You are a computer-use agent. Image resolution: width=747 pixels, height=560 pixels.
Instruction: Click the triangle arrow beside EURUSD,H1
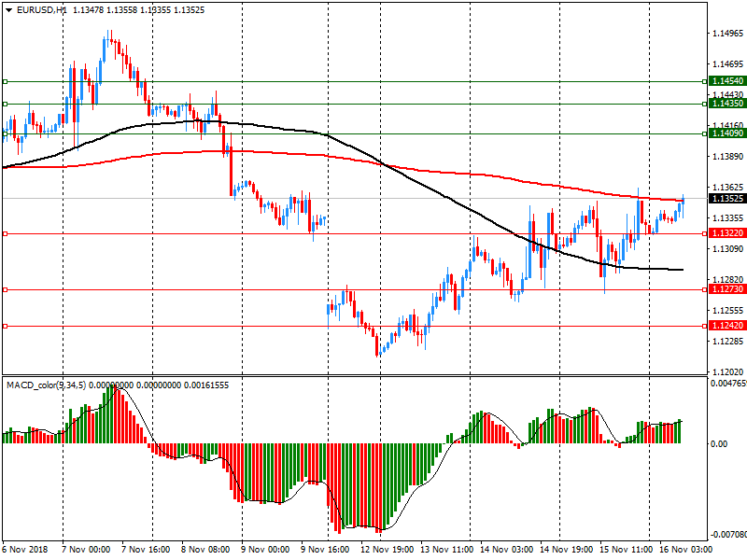[x=7, y=10]
